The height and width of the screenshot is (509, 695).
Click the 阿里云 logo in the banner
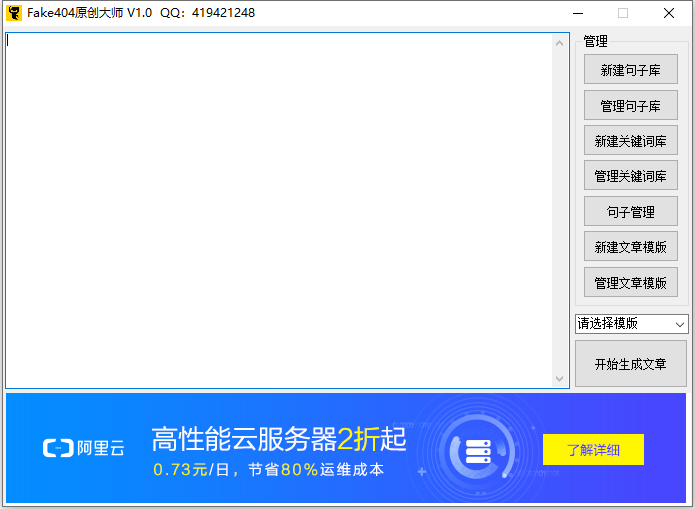(83, 448)
